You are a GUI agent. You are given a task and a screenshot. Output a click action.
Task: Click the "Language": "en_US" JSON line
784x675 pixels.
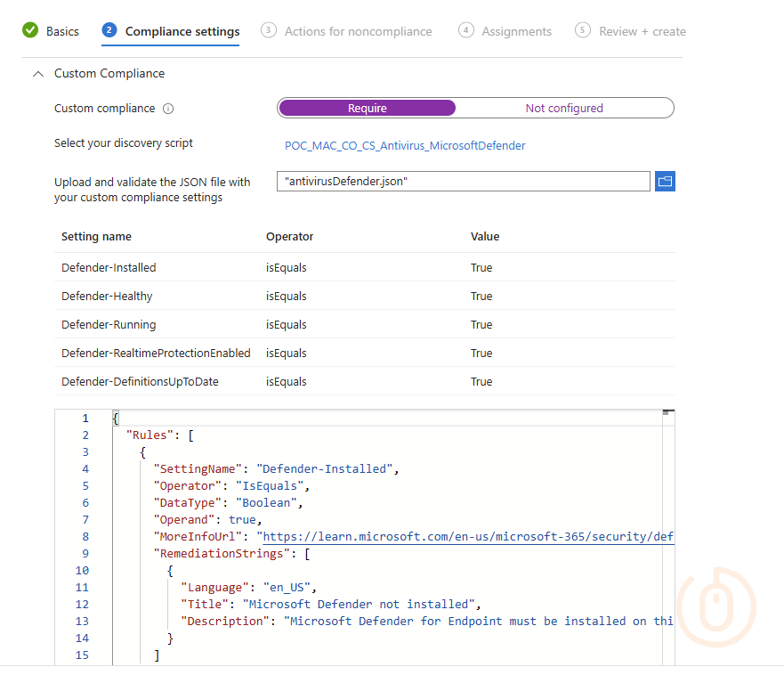(x=248, y=587)
